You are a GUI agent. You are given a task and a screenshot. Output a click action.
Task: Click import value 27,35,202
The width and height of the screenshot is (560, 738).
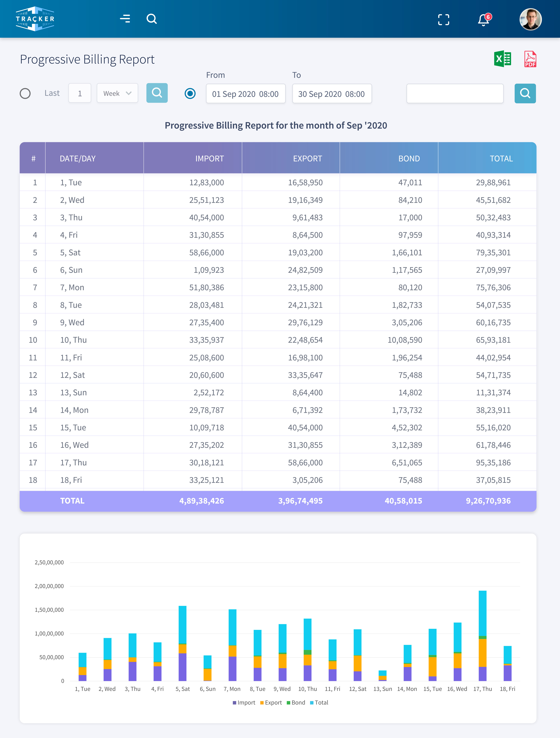[x=206, y=445]
